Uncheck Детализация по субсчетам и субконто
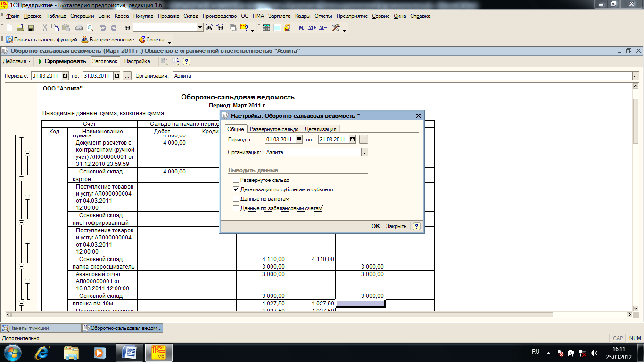Image resolution: width=644 pixels, height=362 pixels. pyautogui.click(x=236, y=189)
